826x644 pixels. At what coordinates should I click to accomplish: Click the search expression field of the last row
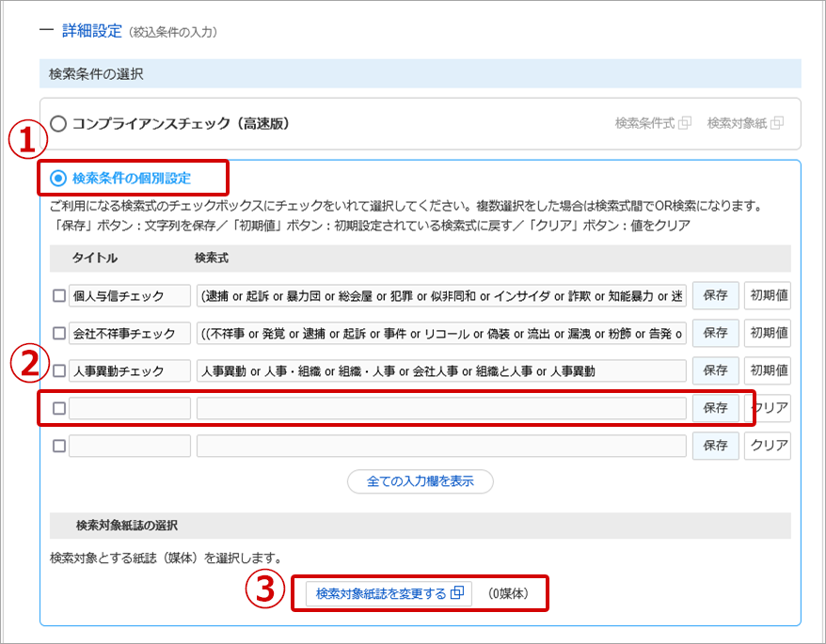tap(441, 447)
